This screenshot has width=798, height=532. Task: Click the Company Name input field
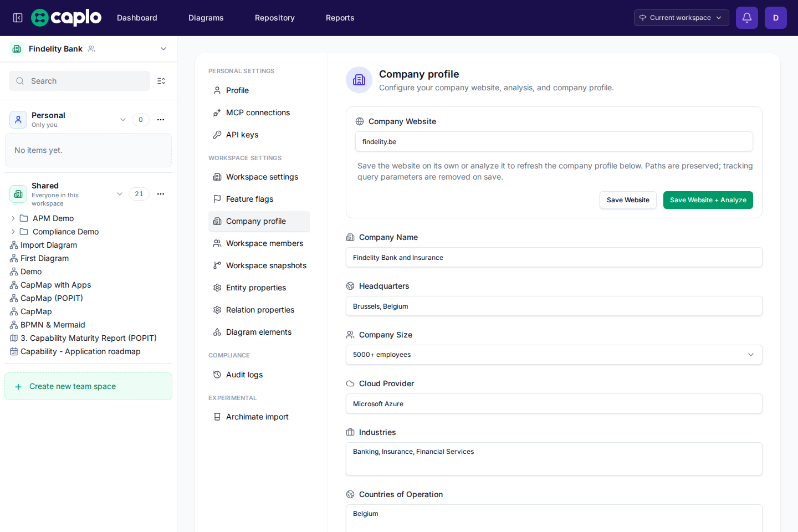(x=554, y=257)
